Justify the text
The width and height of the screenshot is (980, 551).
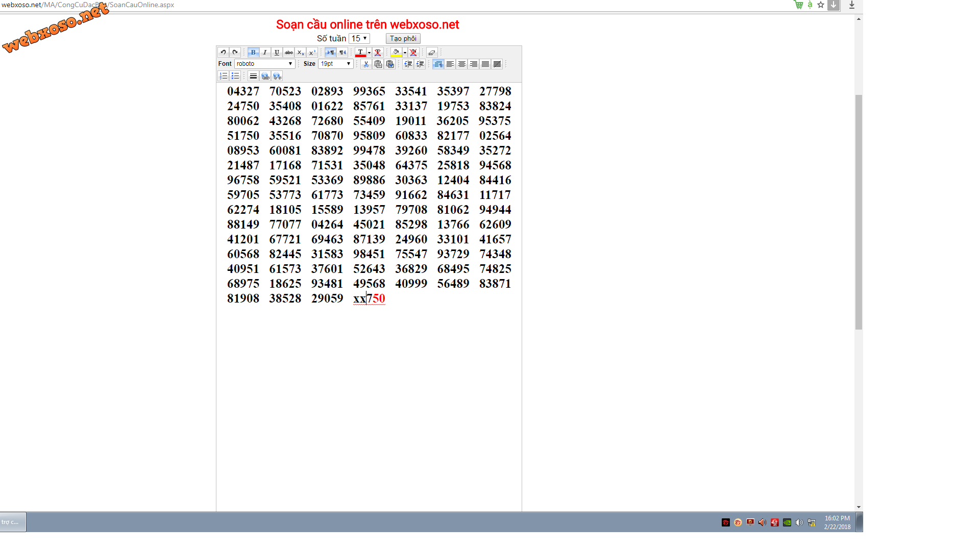485,64
